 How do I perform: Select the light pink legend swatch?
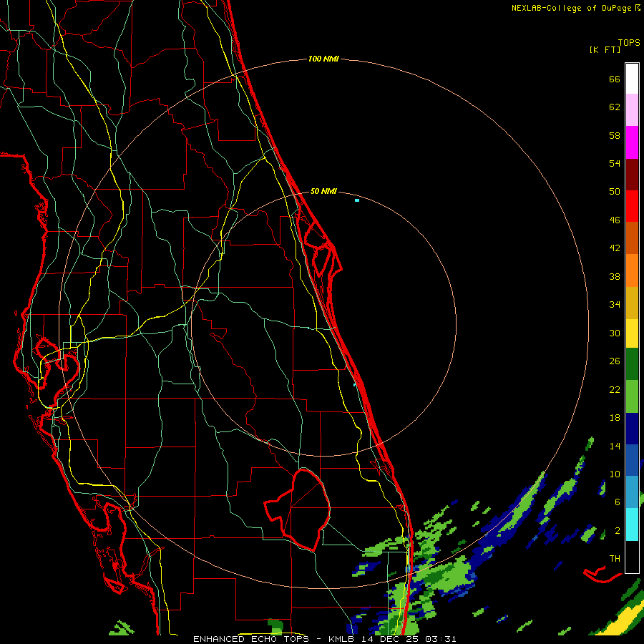point(632,110)
